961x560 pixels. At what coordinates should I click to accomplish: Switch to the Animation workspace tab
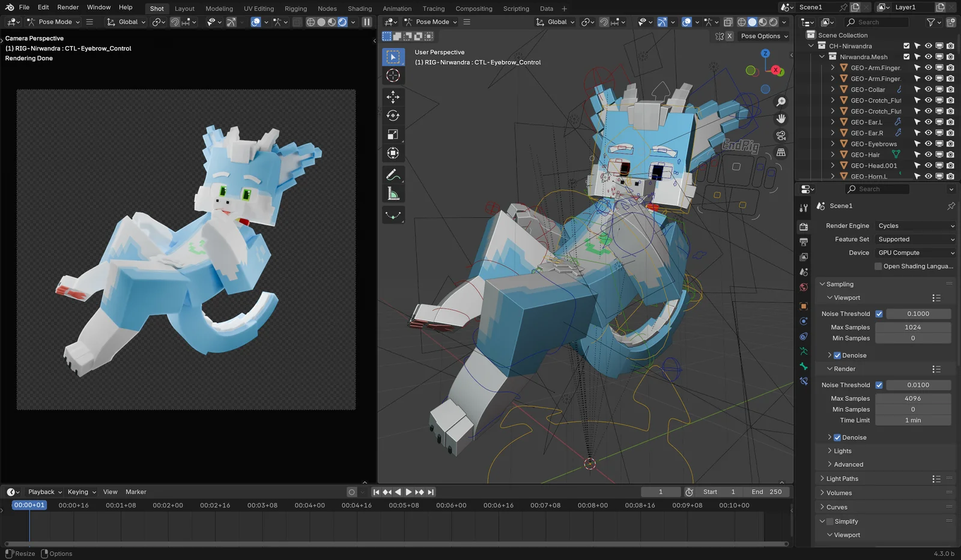[x=397, y=8]
